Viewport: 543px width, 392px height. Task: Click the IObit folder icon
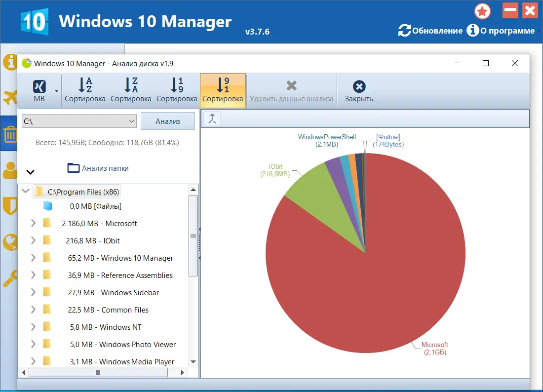(x=47, y=240)
